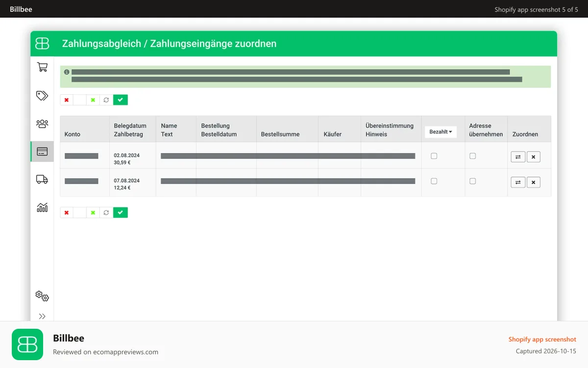Select the payment card sidebar icon
The image size is (588, 368).
coord(42,152)
